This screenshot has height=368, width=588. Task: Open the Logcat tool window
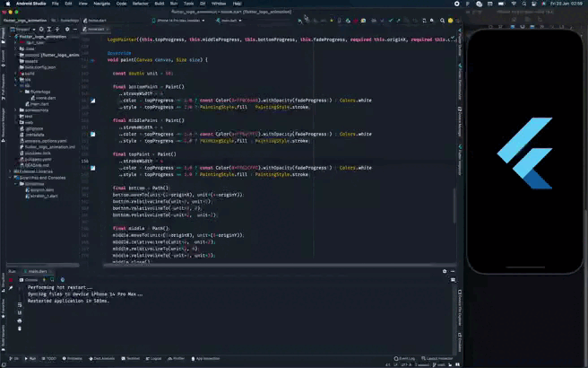tap(154, 359)
